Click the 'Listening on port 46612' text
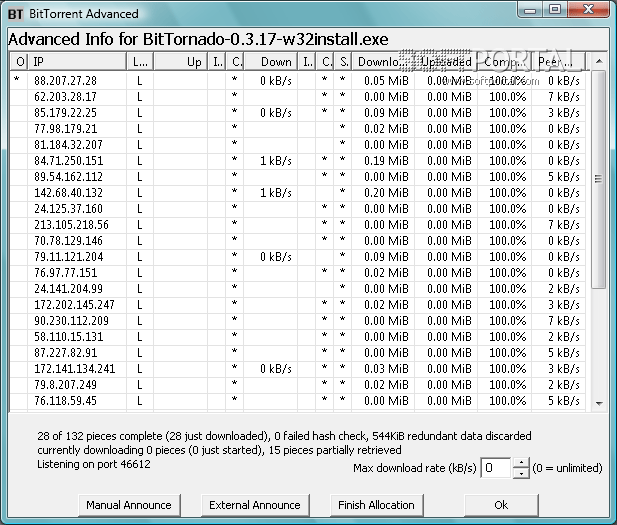Viewport: 617px width, 525px height. (94, 464)
